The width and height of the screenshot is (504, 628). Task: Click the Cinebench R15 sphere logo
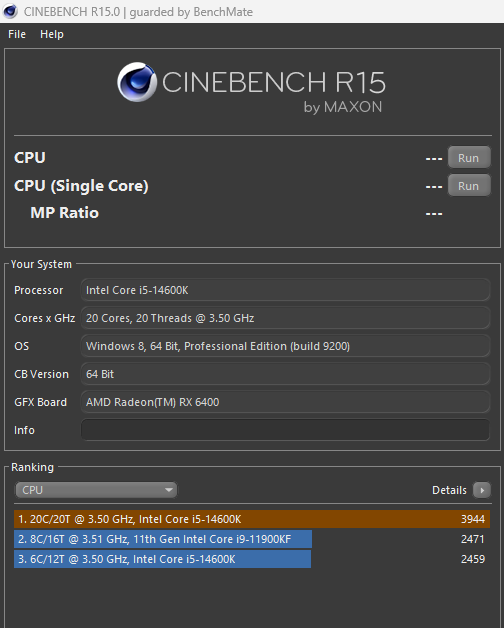click(137, 82)
